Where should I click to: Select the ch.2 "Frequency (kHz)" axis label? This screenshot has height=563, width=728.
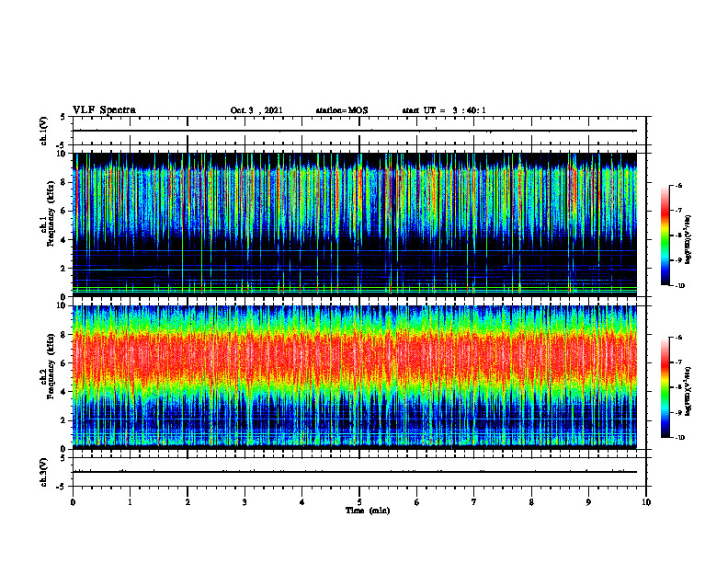[x=51, y=366]
